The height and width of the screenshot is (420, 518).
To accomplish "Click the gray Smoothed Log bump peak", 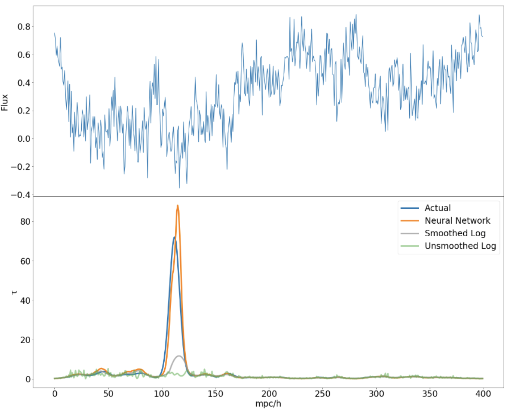I will point(179,356).
